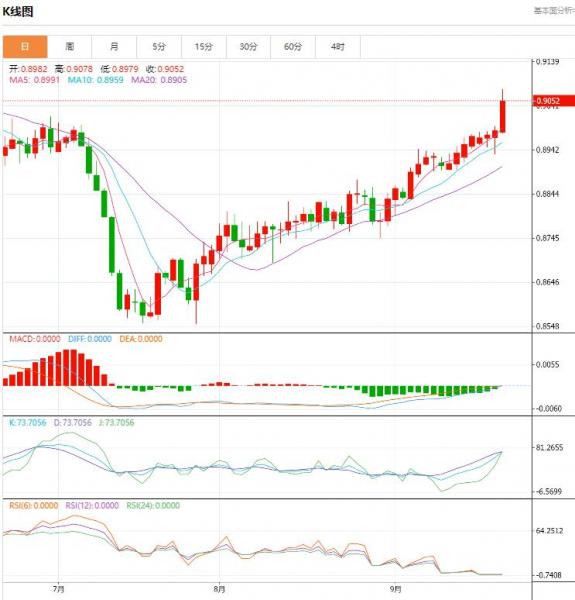Click the 0.8942 price axis label

pyautogui.click(x=547, y=150)
